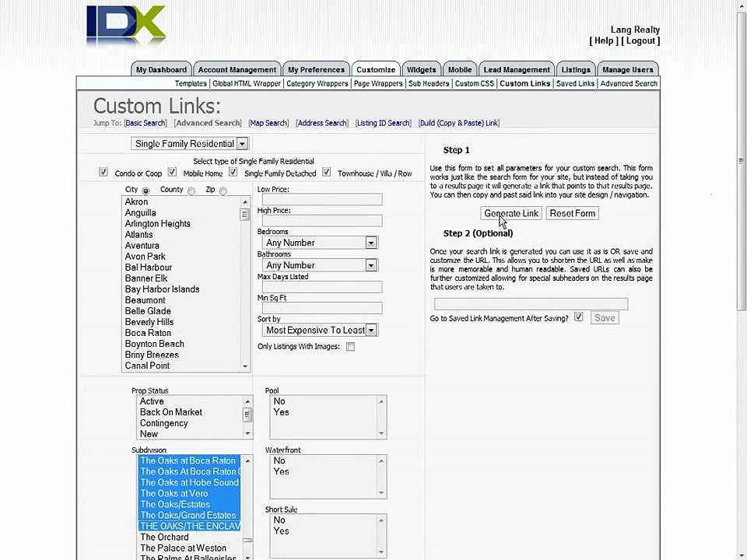Switch to the Listings tab
The width and height of the screenshot is (747, 560).
click(576, 69)
